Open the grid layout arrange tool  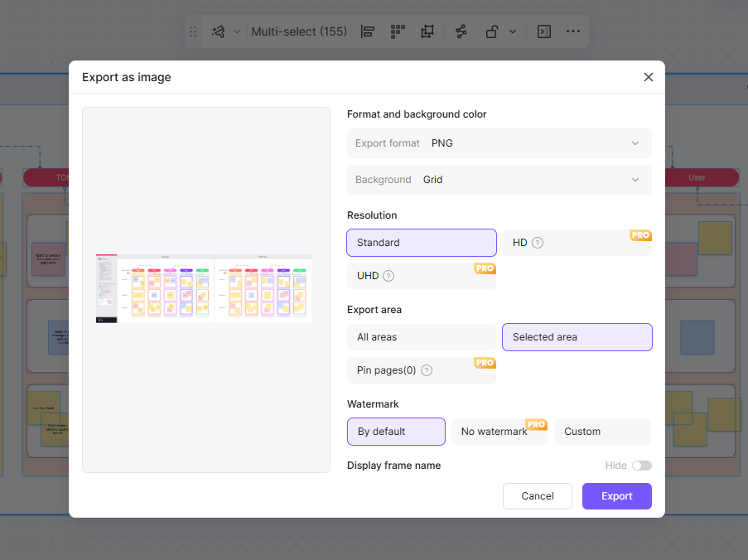[x=398, y=31]
